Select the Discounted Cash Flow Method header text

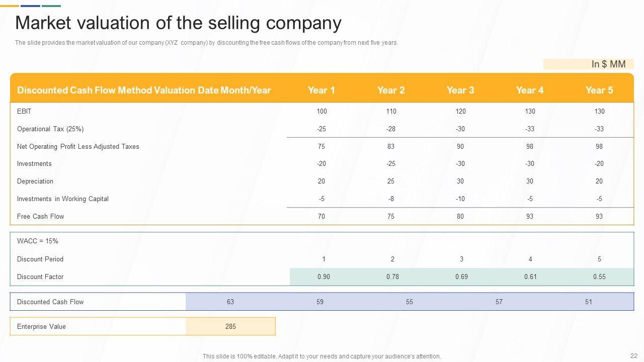144,90
